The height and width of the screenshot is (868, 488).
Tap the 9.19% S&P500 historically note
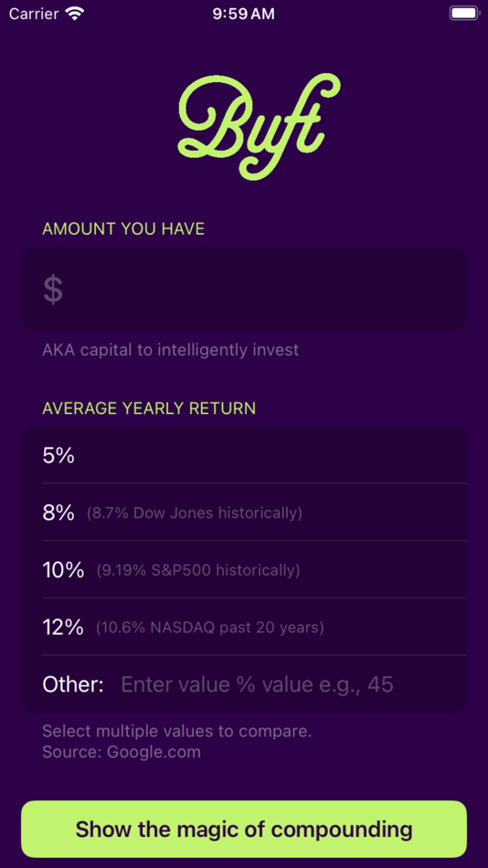coord(198,570)
